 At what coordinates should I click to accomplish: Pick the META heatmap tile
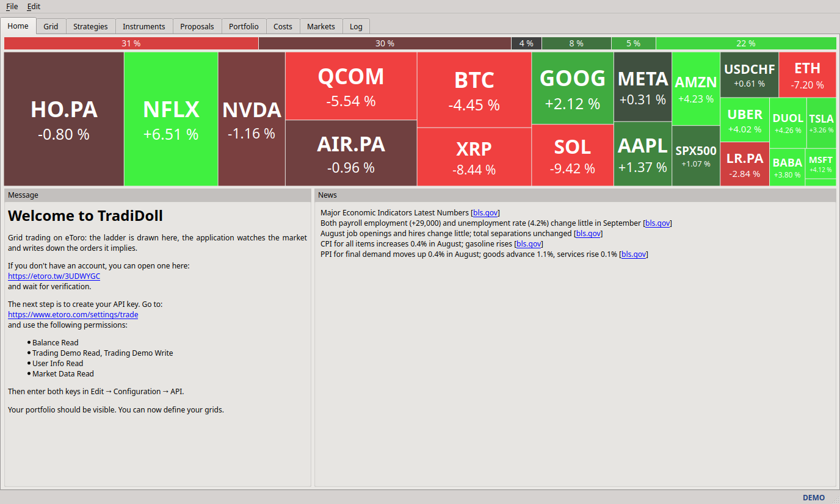point(643,87)
